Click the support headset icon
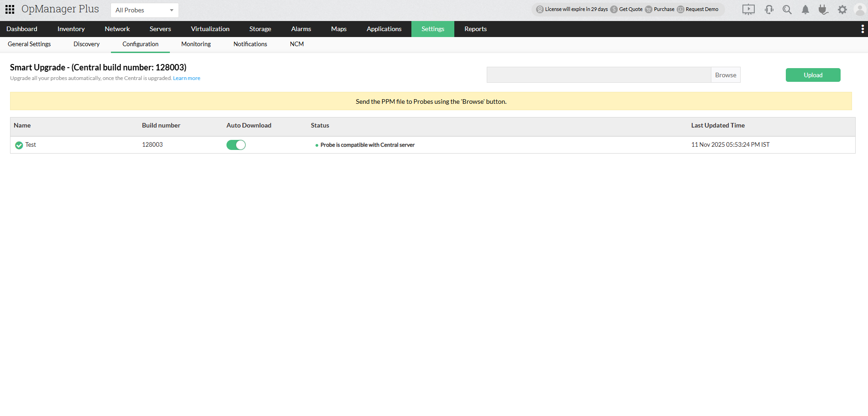 769,9
